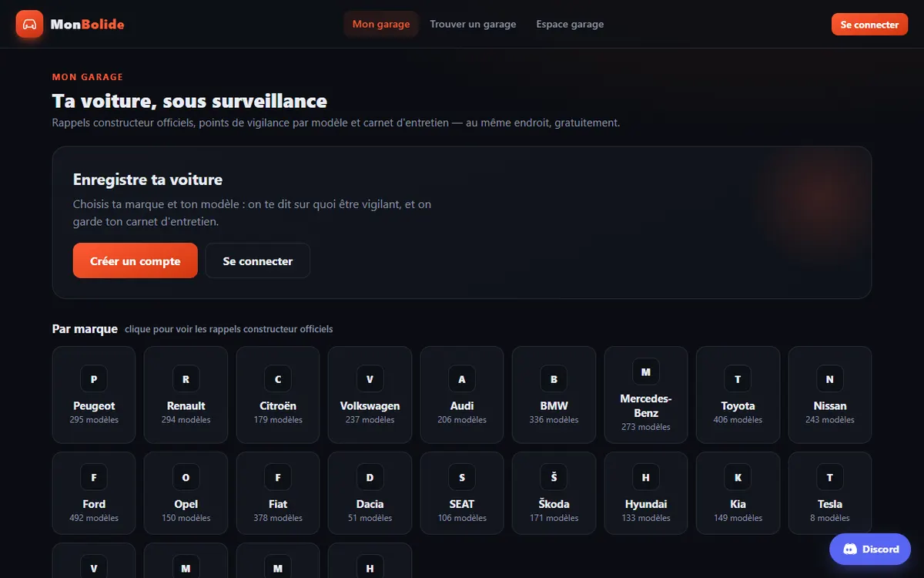924x578 pixels.
Task: Click the Créer un compte button
Action: (x=136, y=260)
